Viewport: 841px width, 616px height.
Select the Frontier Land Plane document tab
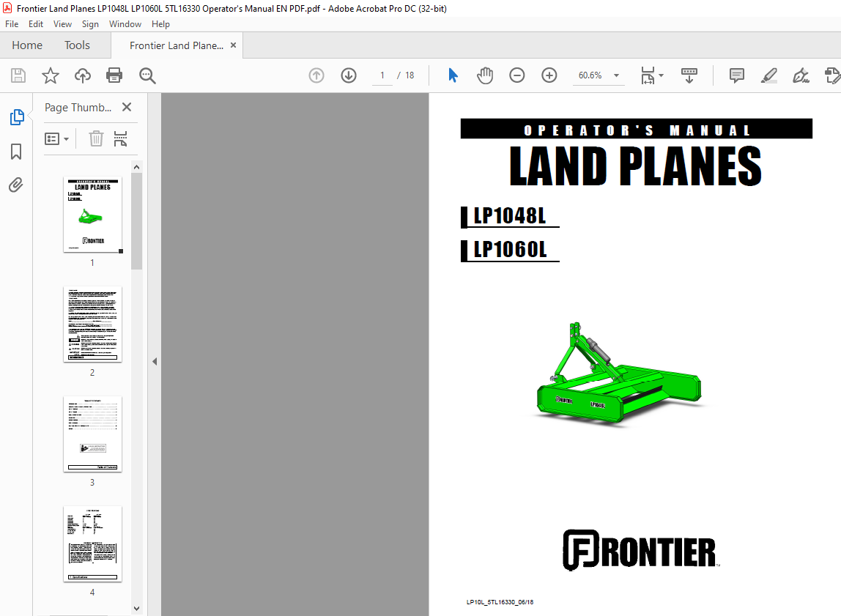(177, 45)
